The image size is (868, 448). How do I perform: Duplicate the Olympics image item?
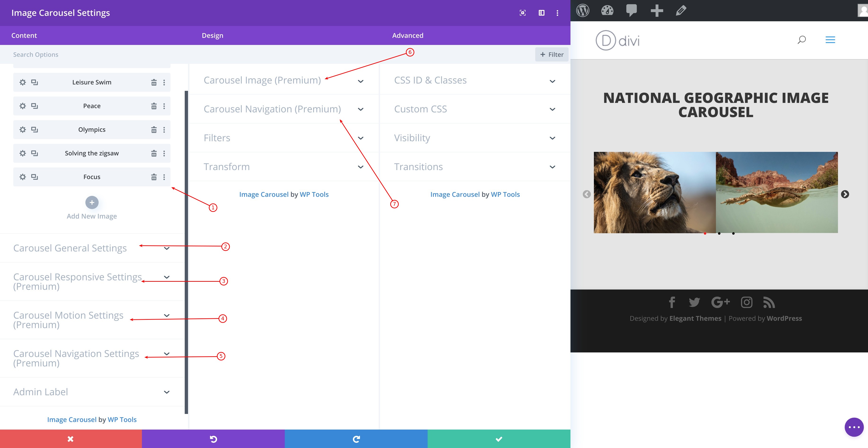click(x=34, y=129)
